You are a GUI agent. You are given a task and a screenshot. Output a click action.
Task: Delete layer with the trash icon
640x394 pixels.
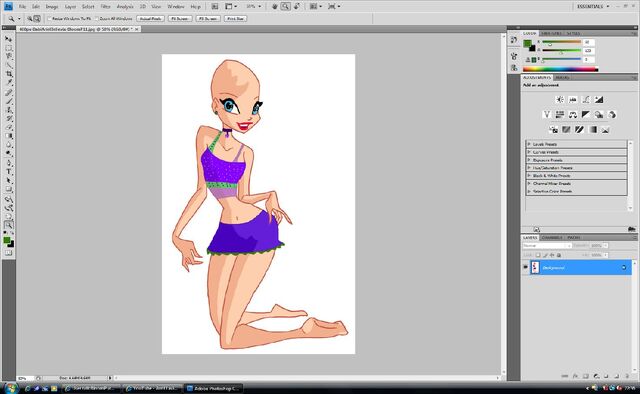tap(627, 376)
